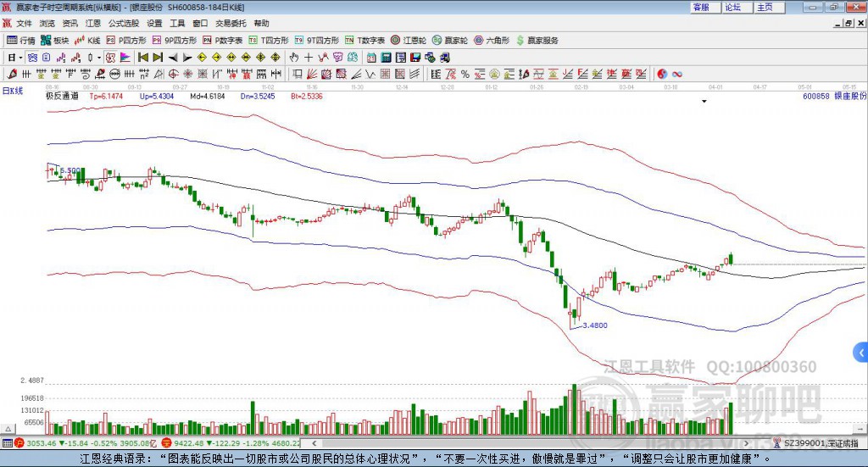Open the 浏览 menu
The height and width of the screenshot is (467, 868).
tap(47, 23)
